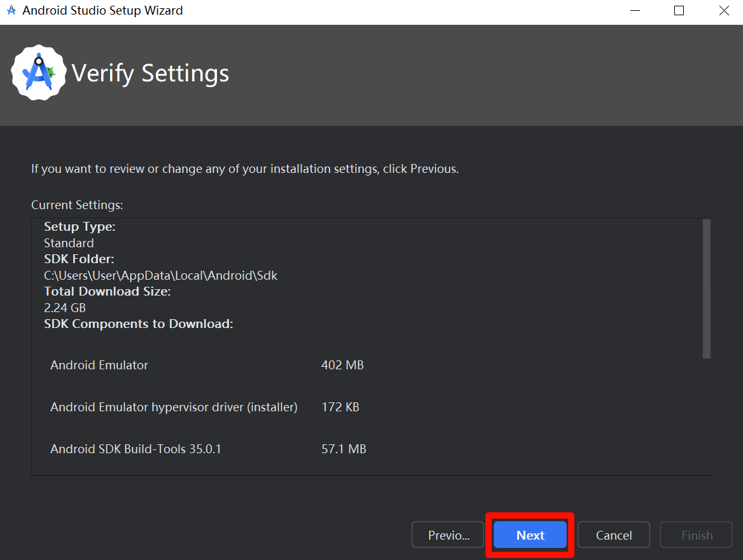743x560 pixels.
Task: Click the 57.1 MB size label
Action: pyautogui.click(x=344, y=449)
